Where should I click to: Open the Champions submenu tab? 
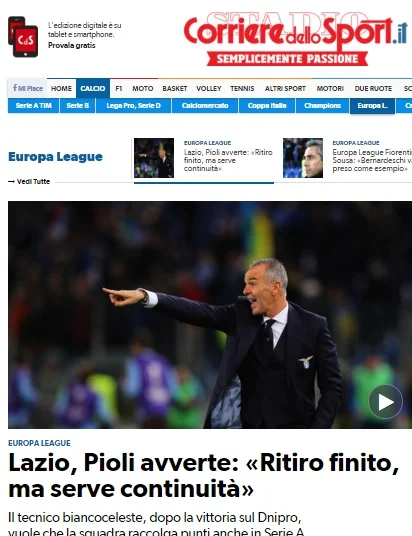point(322,106)
